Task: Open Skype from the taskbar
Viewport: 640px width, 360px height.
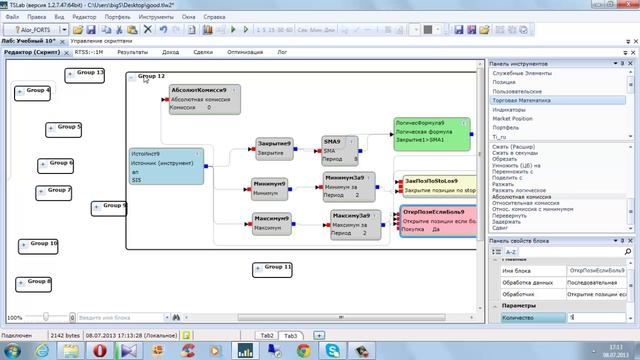Action: pyautogui.click(x=333, y=351)
